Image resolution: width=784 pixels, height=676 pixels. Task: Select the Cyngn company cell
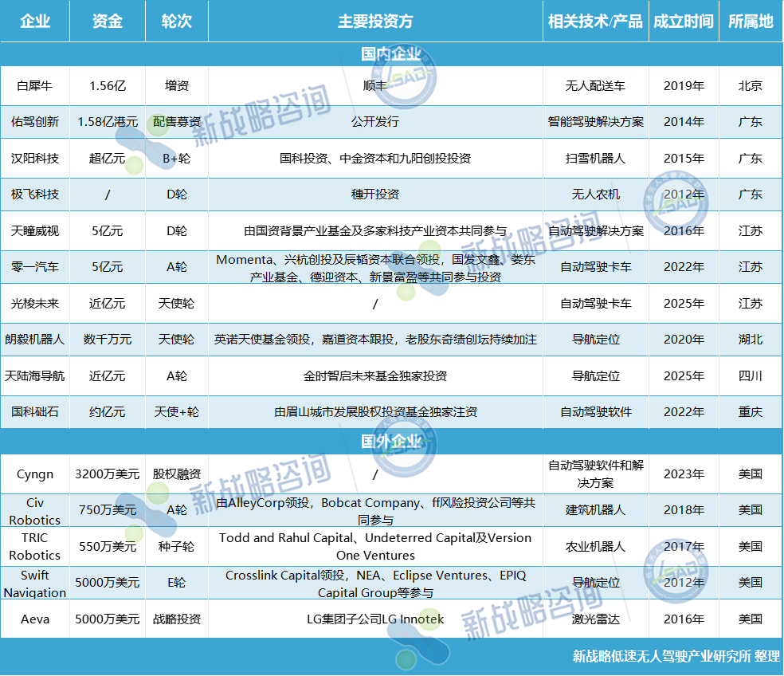coord(34,474)
